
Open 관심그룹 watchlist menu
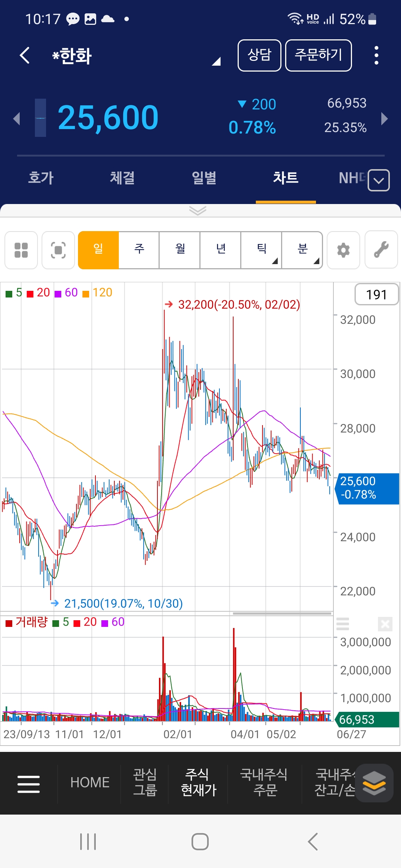(x=145, y=783)
